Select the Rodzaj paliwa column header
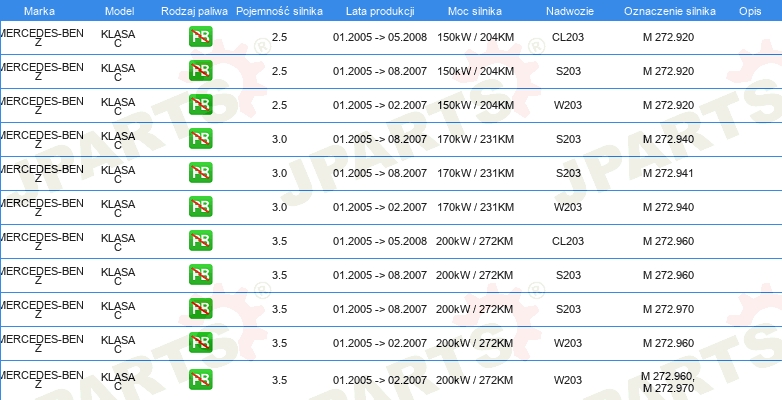The width and height of the screenshot is (782, 400). pyautogui.click(x=195, y=11)
